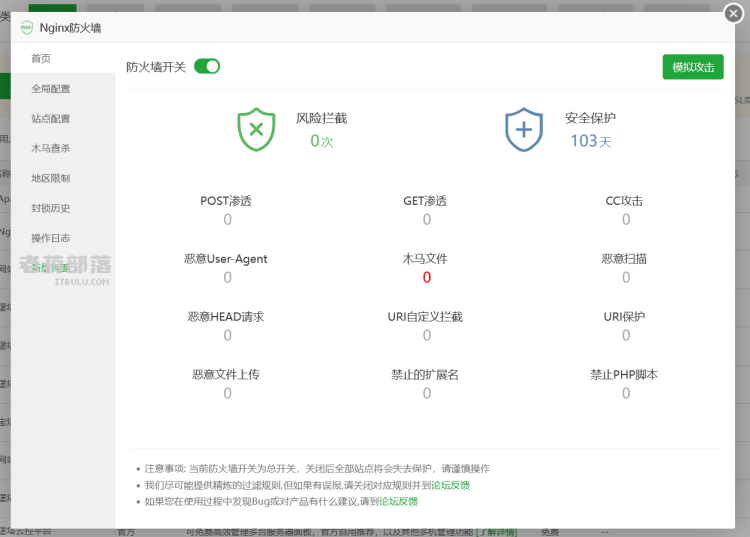Click the GET渗透 count value

427,219
